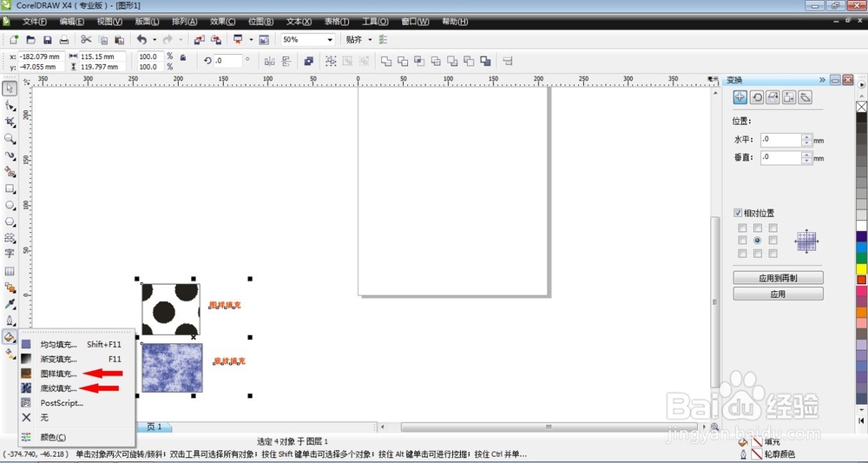Image resolution: width=868 pixels, height=463 pixels.
Task: Pick the green swatch in the color palette
Action: click(x=861, y=258)
